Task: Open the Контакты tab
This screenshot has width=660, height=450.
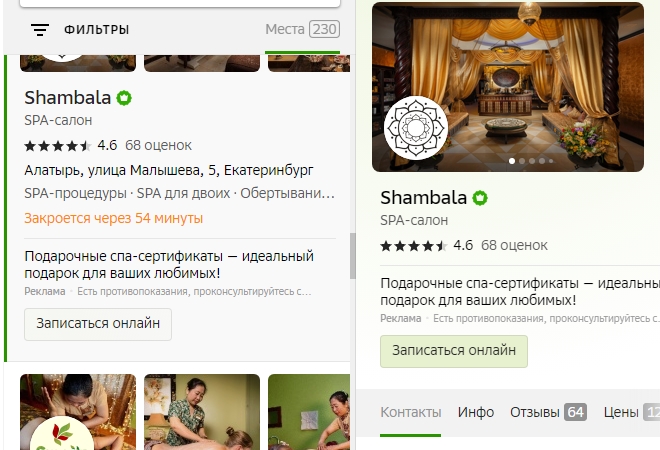Action: pyautogui.click(x=410, y=412)
